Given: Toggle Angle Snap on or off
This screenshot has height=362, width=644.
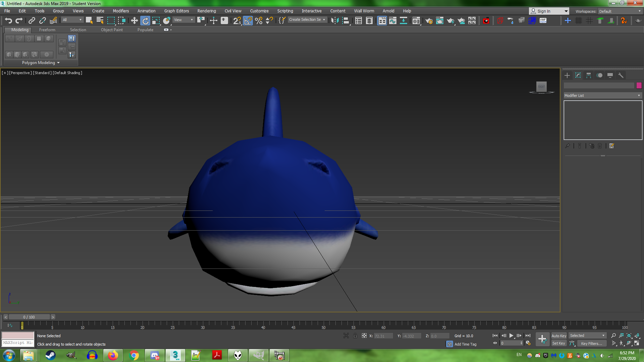Looking at the screenshot, I should (248, 21).
